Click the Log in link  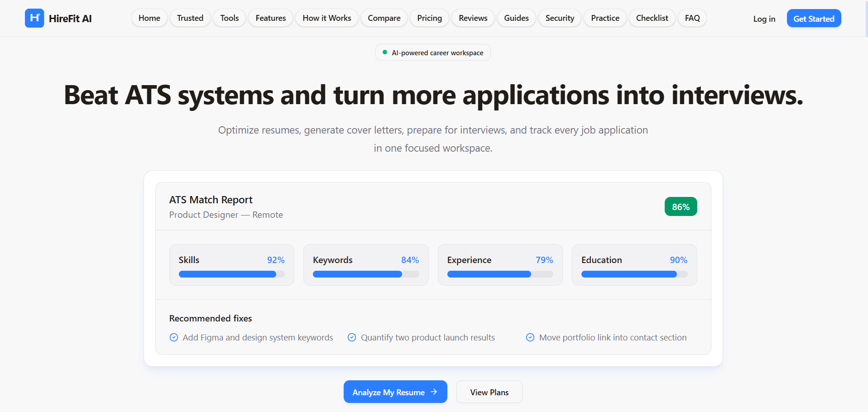764,19
